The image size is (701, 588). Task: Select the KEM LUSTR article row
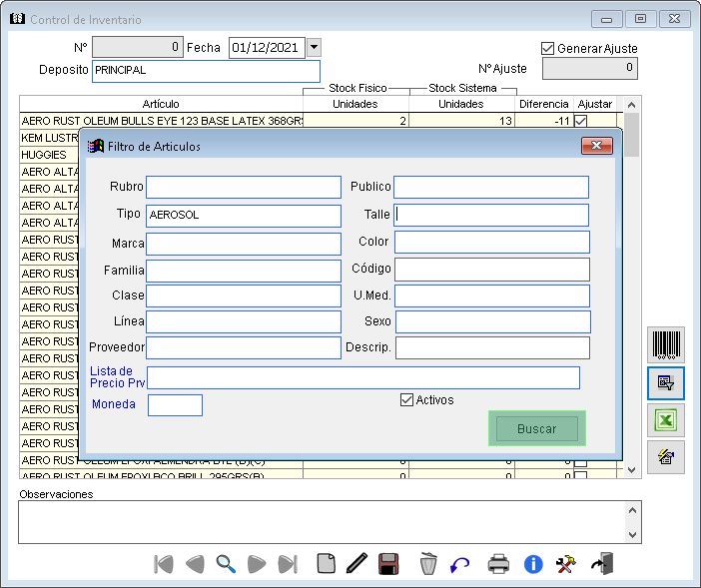(49, 138)
